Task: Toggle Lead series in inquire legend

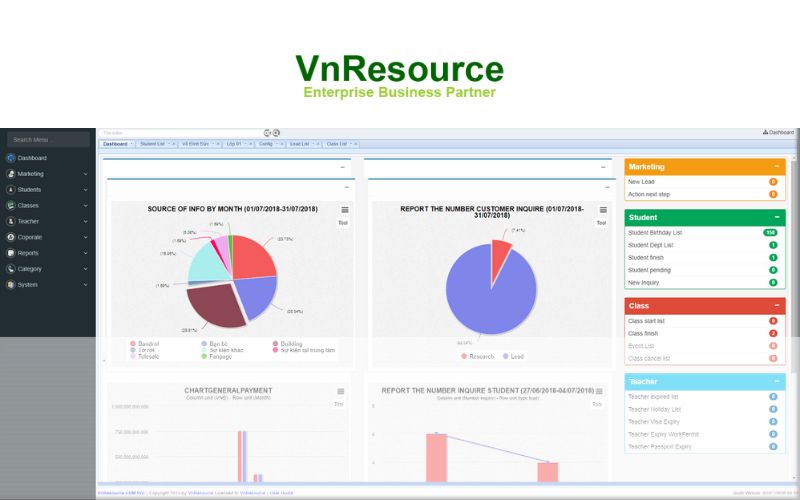Action: 513,357
